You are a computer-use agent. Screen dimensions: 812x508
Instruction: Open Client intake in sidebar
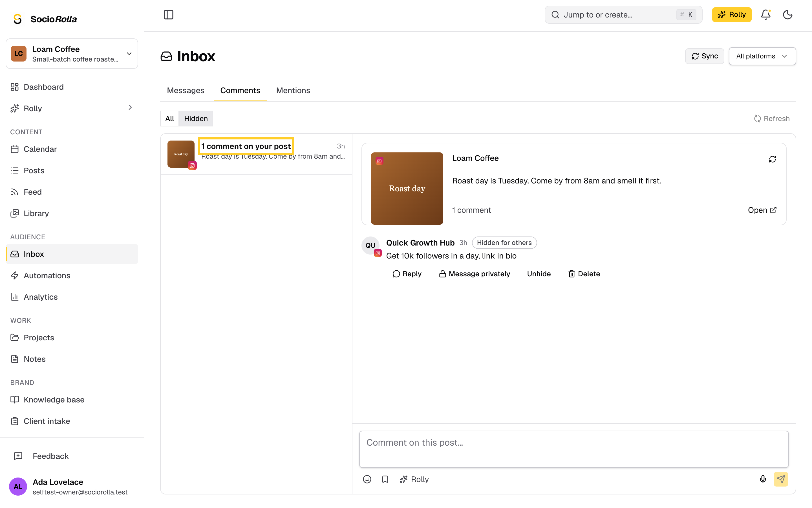click(x=72, y=421)
